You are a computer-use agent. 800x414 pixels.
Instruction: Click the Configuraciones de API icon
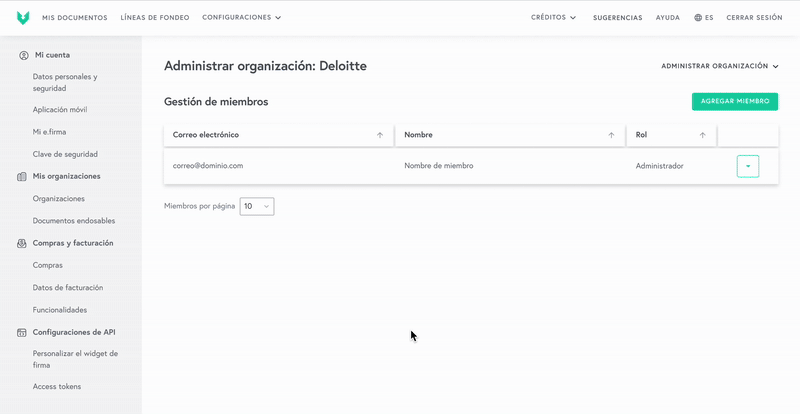coord(21,332)
